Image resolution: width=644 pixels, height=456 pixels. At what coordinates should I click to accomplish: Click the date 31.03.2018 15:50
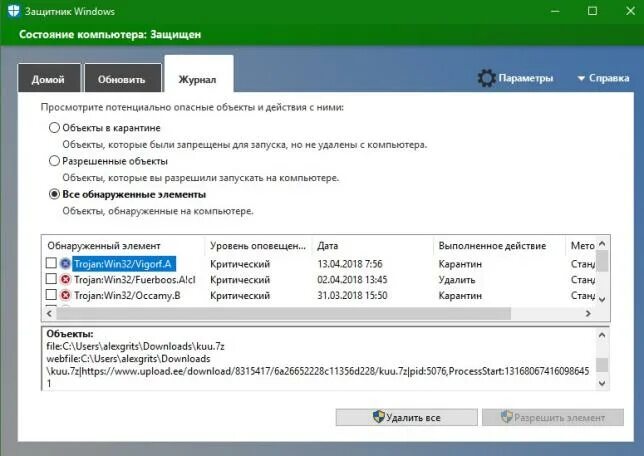352,295
